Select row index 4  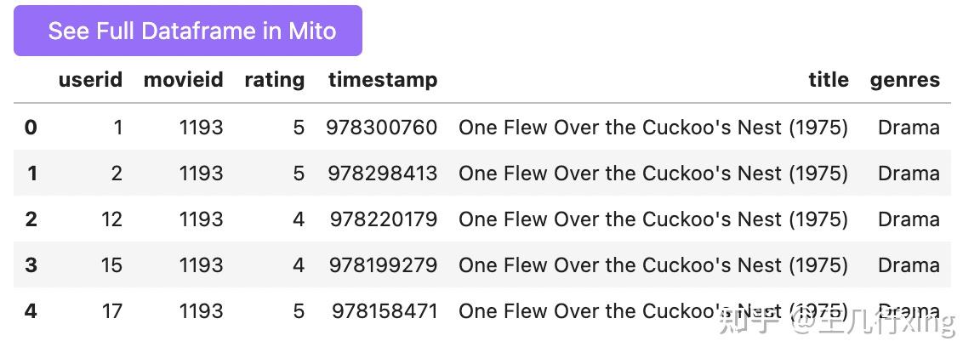[x=31, y=311]
